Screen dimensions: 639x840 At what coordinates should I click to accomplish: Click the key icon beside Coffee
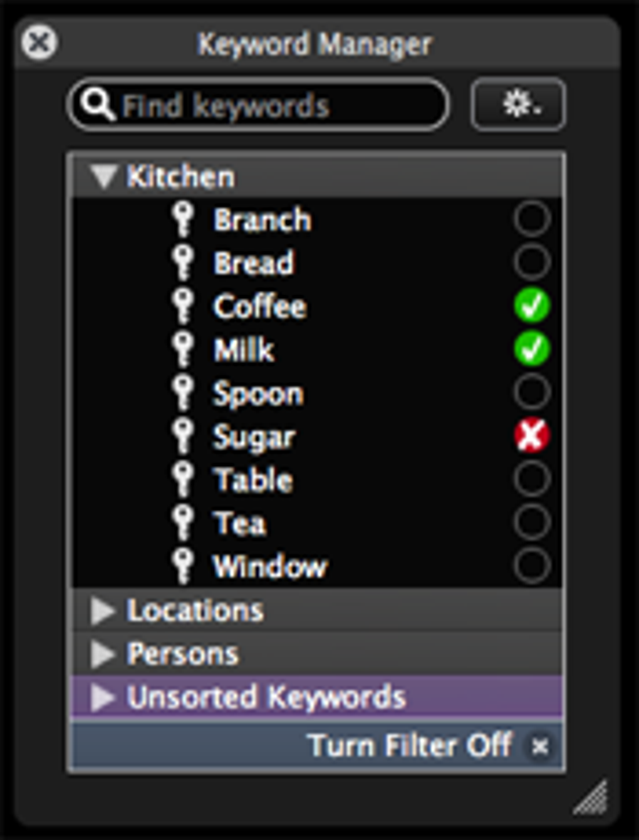[x=183, y=306]
